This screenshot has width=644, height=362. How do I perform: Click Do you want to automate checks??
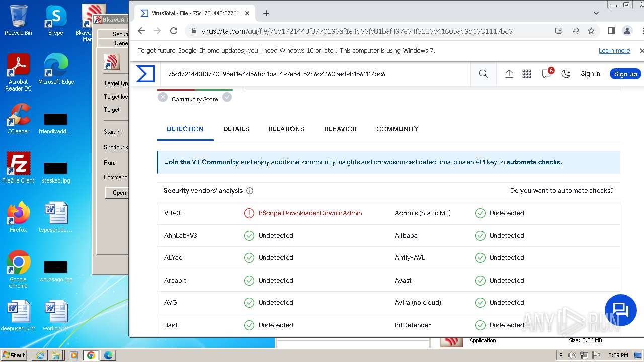click(x=561, y=191)
